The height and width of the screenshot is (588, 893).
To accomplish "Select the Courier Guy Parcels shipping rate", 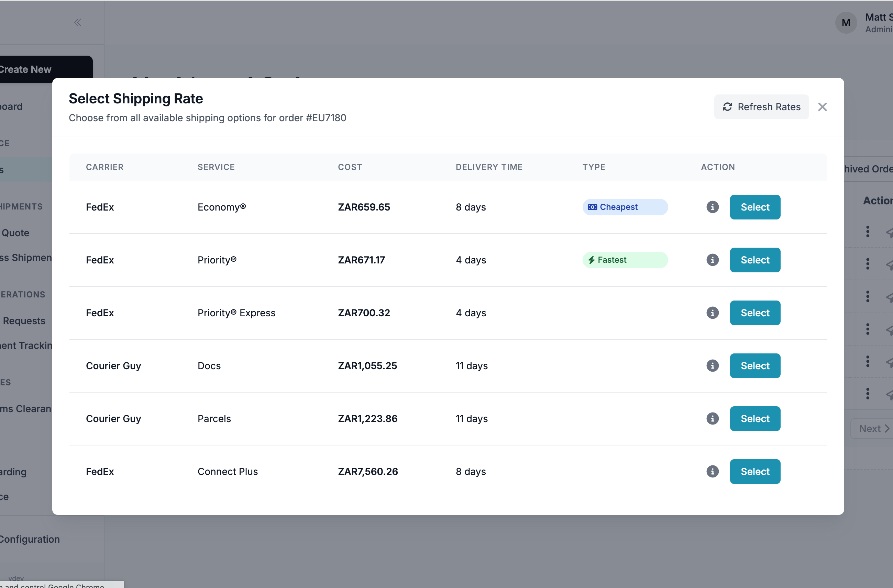I will click(754, 418).
